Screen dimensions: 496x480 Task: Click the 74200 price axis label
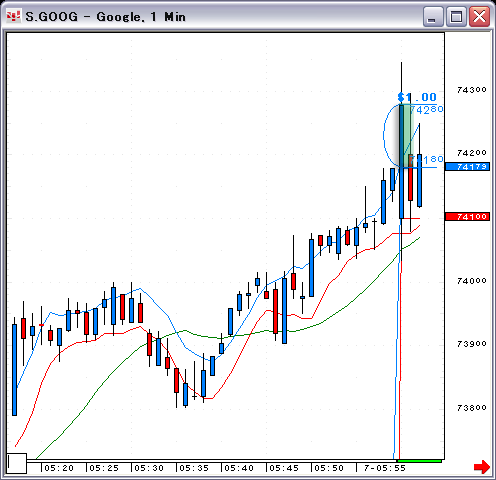coord(471,153)
